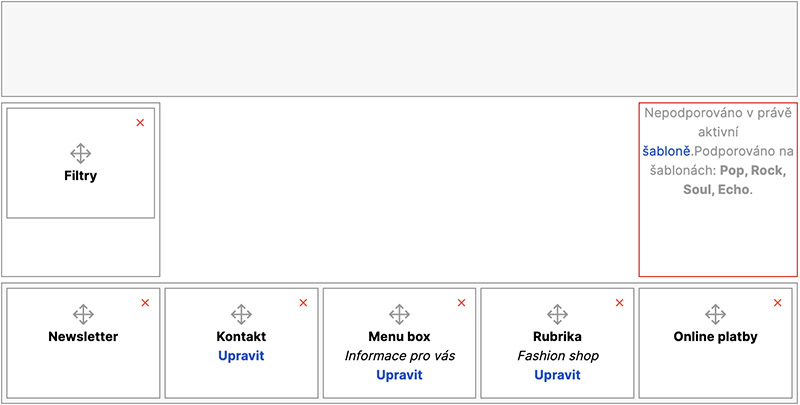Click the empty gray header area
The image size is (800, 405).
[399, 49]
